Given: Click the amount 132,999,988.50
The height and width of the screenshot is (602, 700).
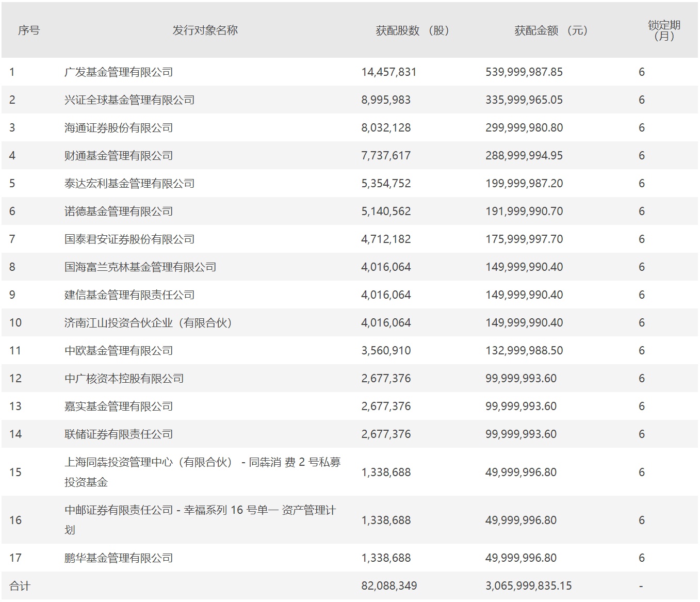Looking at the screenshot, I should point(524,351).
